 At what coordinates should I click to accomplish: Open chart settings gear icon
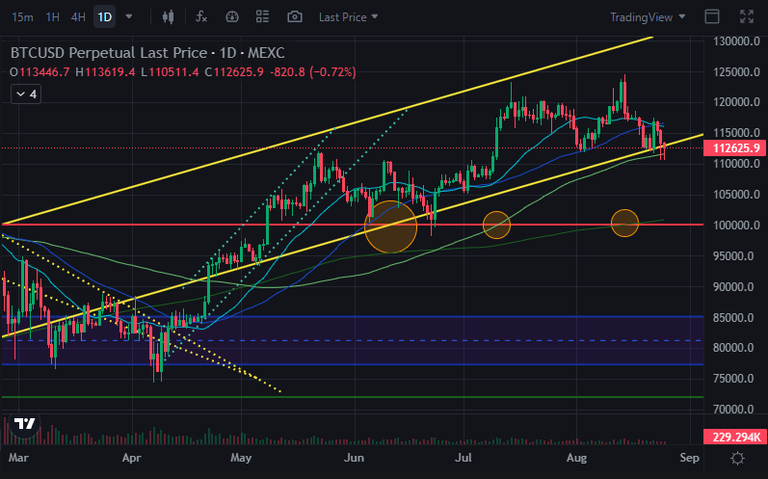(x=737, y=458)
